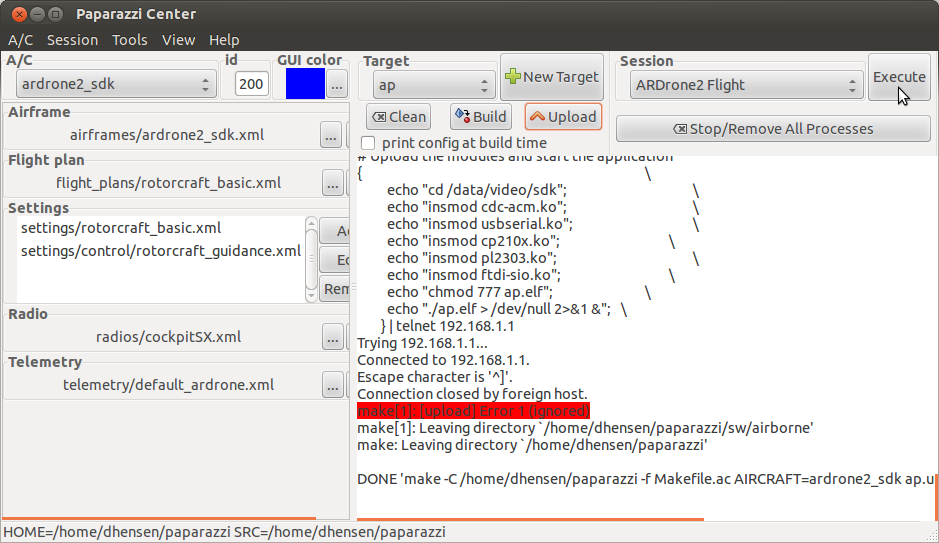Click the Settings list scroll down arrow
Image resolution: width=939 pixels, height=543 pixels.
(311, 296)
